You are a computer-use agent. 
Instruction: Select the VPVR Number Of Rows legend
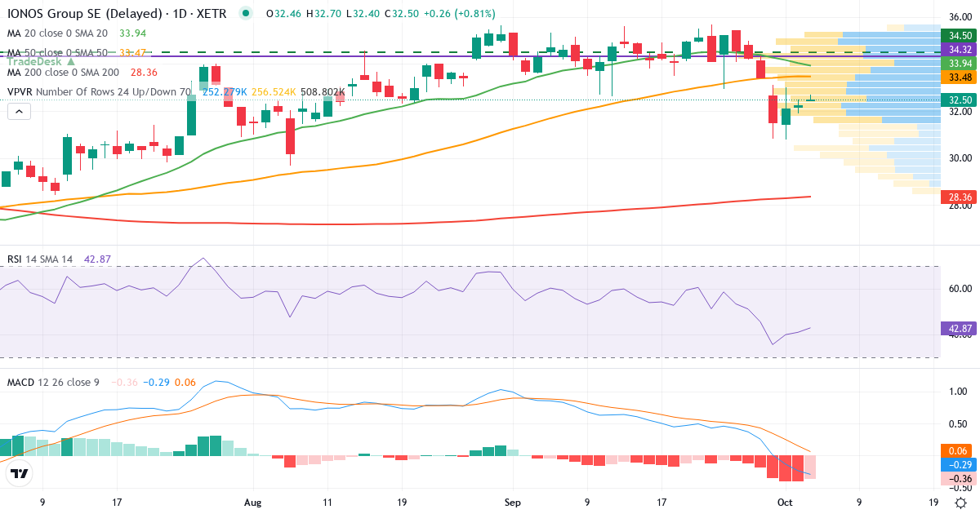click(x=99, y=91)
